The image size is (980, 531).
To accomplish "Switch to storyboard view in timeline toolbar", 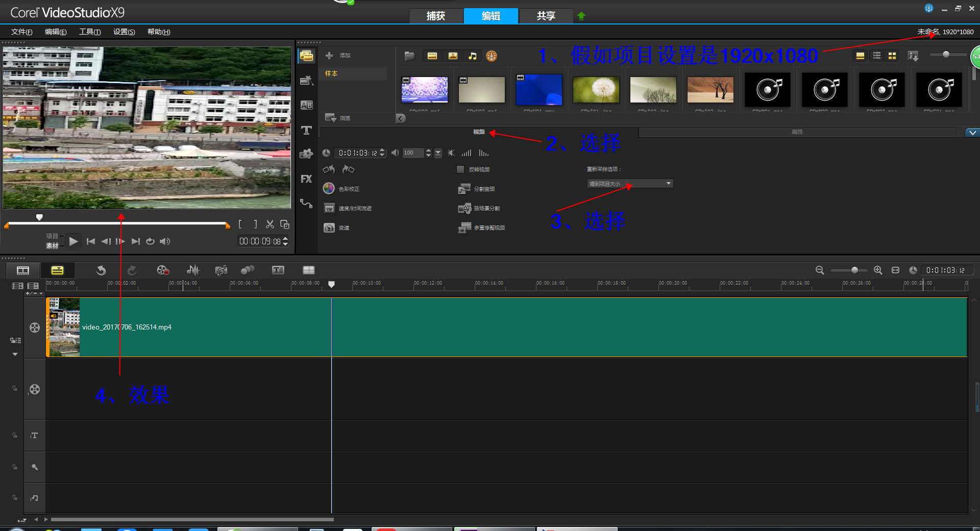I will (23, 270).
